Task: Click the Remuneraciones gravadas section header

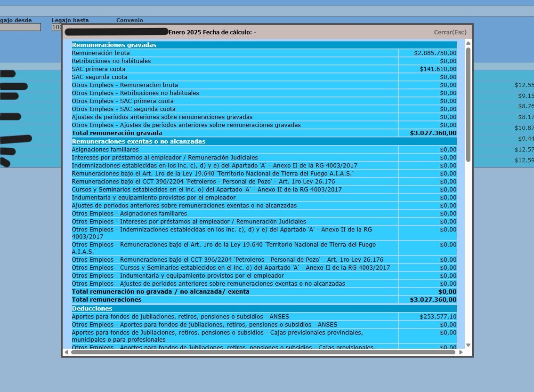Action: [264, 45]
